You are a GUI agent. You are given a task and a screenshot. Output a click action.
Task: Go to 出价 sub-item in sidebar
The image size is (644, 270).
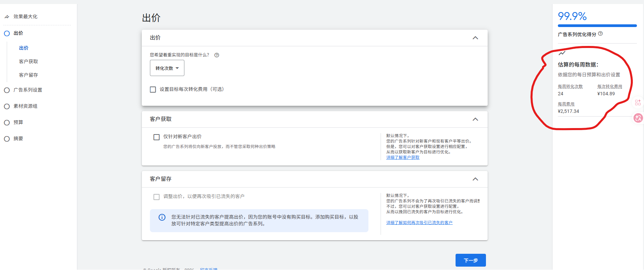(24, 48)
